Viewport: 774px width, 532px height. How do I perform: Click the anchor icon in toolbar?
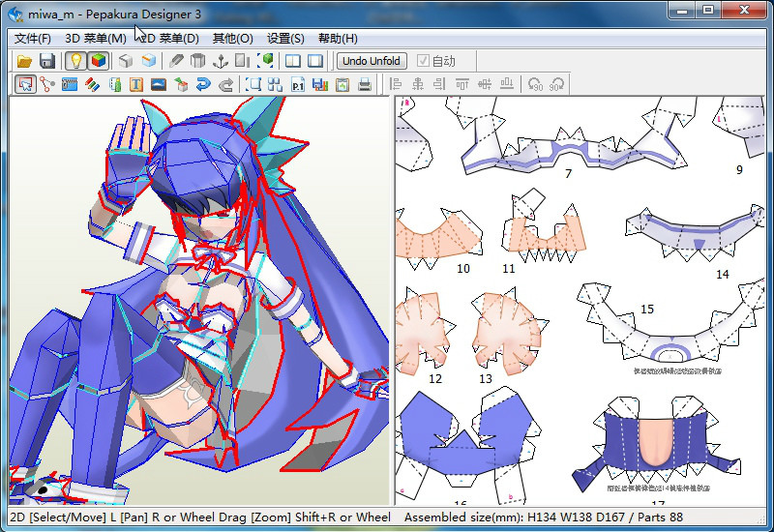[x=221, y=61]
